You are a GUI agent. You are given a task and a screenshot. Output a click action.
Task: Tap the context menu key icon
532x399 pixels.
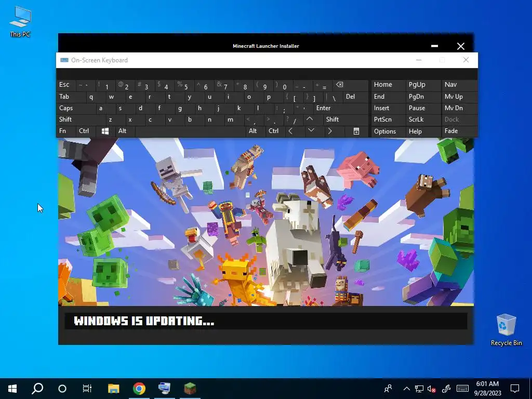(356, 131)
